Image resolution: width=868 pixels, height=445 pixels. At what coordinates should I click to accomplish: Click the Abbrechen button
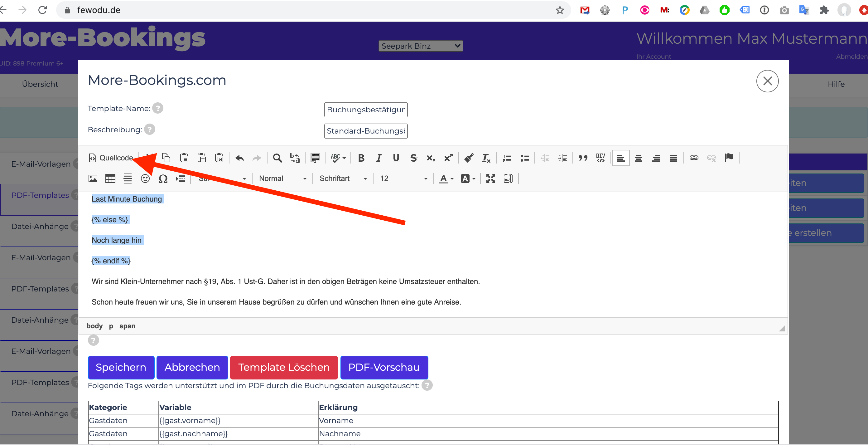click(192, 367)
